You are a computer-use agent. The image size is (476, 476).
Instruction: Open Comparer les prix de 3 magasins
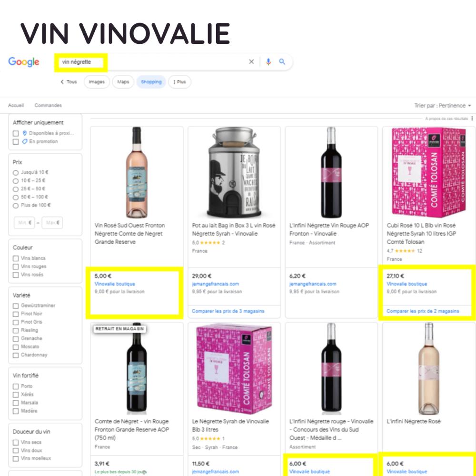[x=228, y=311]
